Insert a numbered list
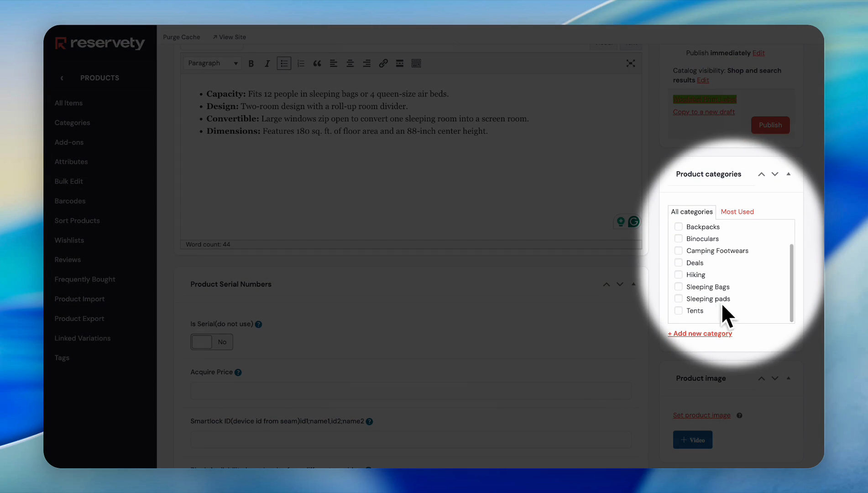868x493 pixels. [301, 63]
